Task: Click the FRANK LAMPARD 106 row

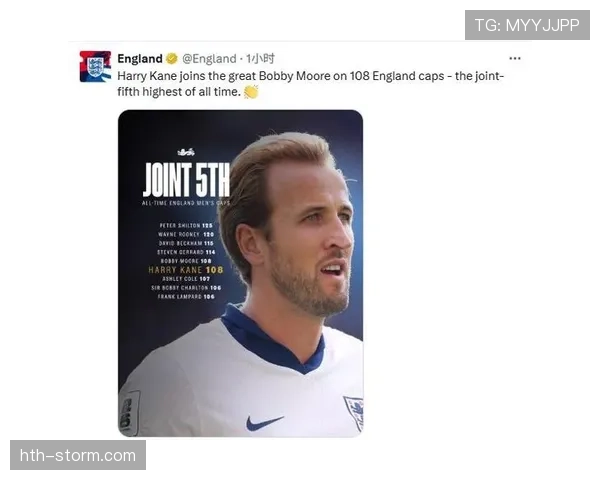Action: [186, 297]
